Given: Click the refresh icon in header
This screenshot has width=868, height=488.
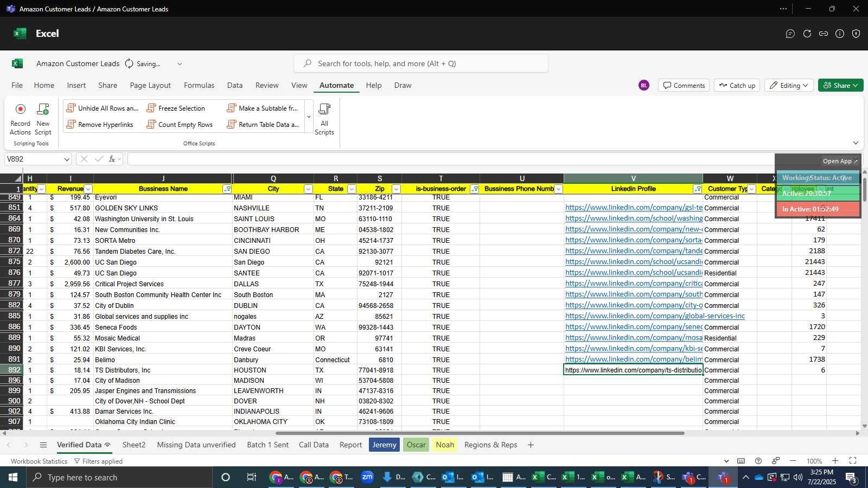Looking at the screenshot, I should point(807,34).
